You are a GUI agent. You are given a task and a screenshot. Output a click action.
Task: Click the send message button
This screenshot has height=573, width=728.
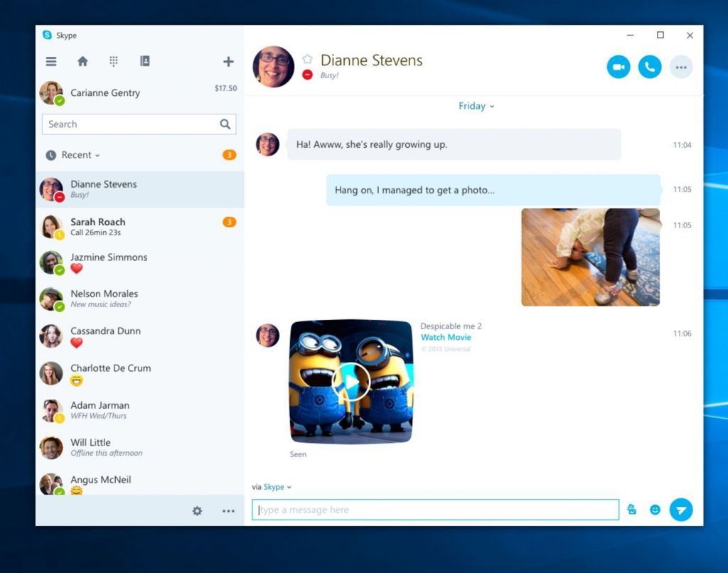pos(681,510)
